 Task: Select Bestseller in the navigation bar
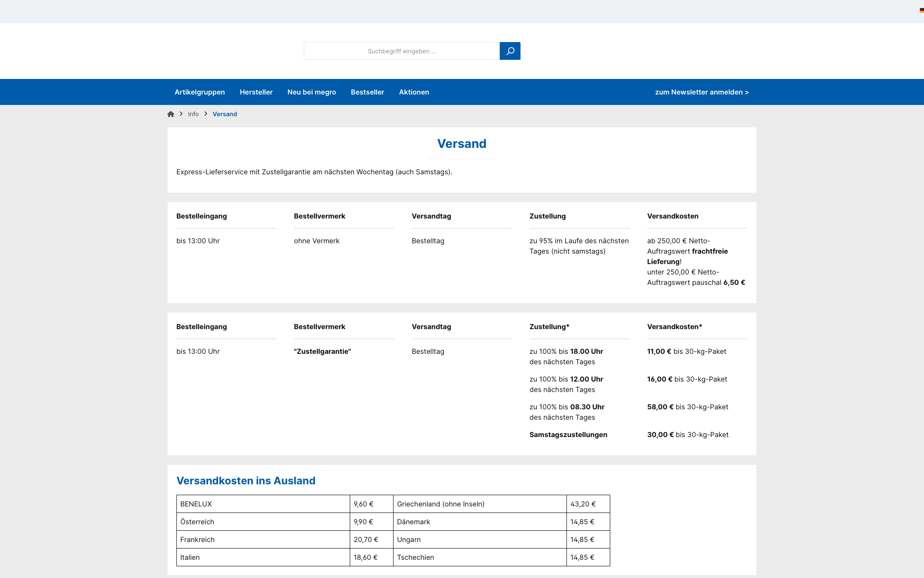[368, 92]
